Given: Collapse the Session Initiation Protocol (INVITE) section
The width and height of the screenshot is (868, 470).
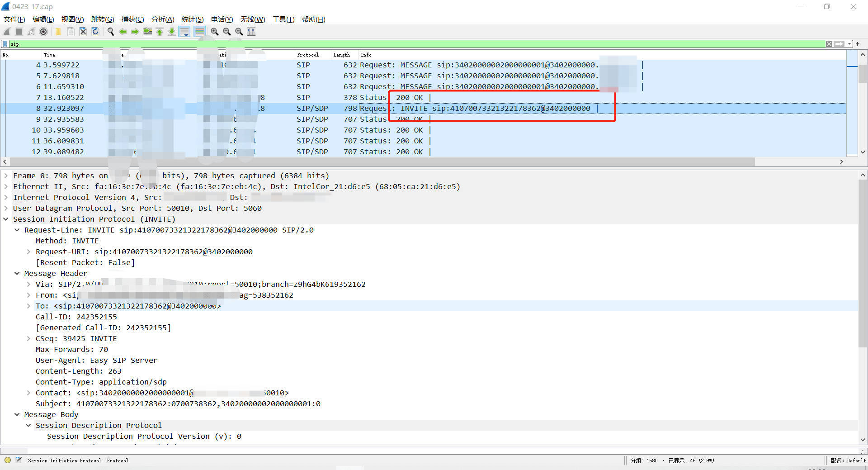Looking at the screenshot, I should pyautogui.click(x=6, y=219).
